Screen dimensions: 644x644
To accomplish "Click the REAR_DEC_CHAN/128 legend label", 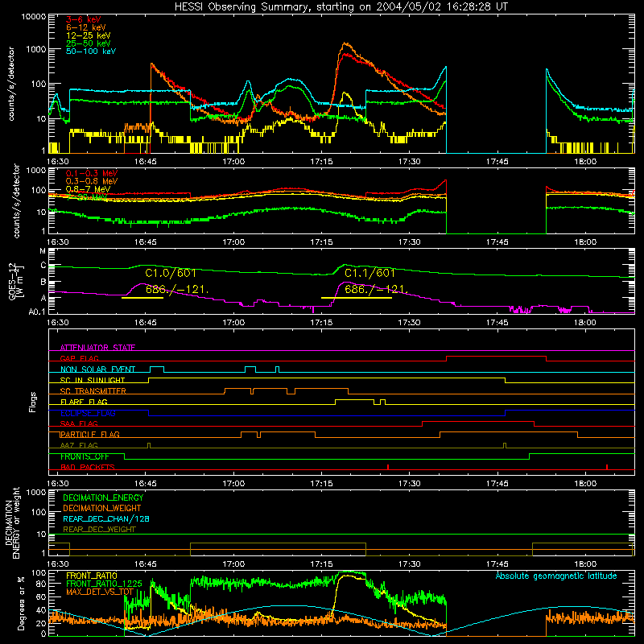I will (106, 518).
